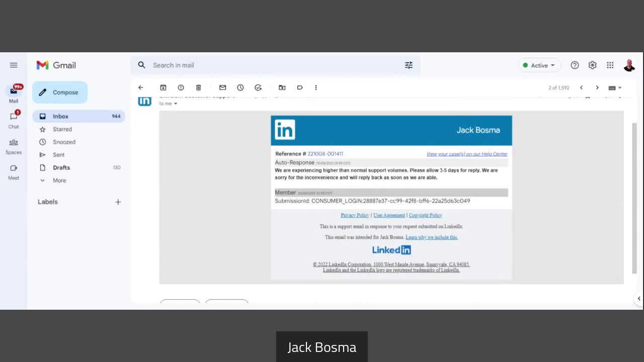This screenshot has height=362, width=644.
Task: Move email to folder icon
Action: [282, 87]
